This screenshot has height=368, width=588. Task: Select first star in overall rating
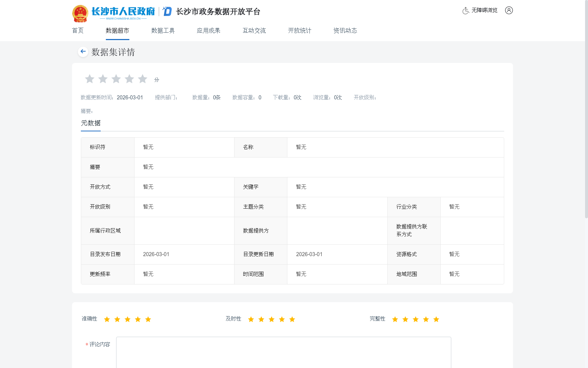[90, 79]
